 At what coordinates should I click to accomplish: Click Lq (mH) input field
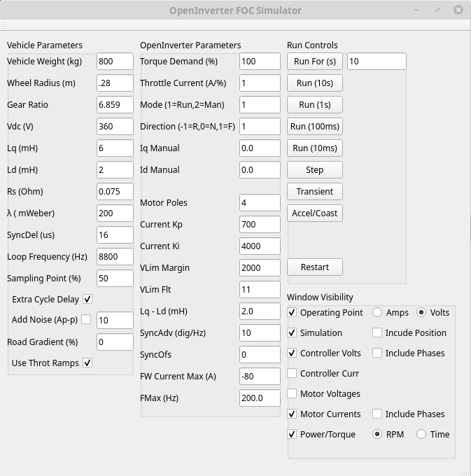tap(115, 148)
